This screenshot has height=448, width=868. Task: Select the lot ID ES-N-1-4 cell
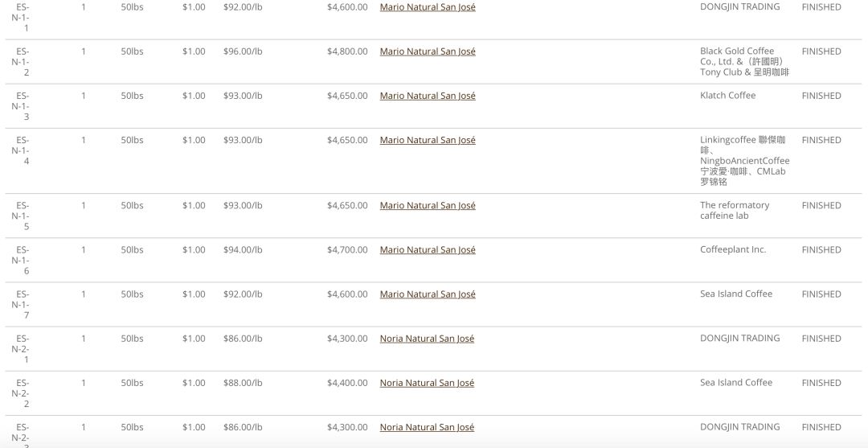click(21, 150)
